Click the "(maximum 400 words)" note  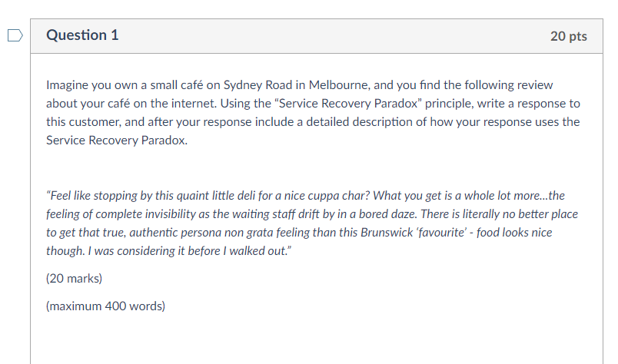point(105,306)
